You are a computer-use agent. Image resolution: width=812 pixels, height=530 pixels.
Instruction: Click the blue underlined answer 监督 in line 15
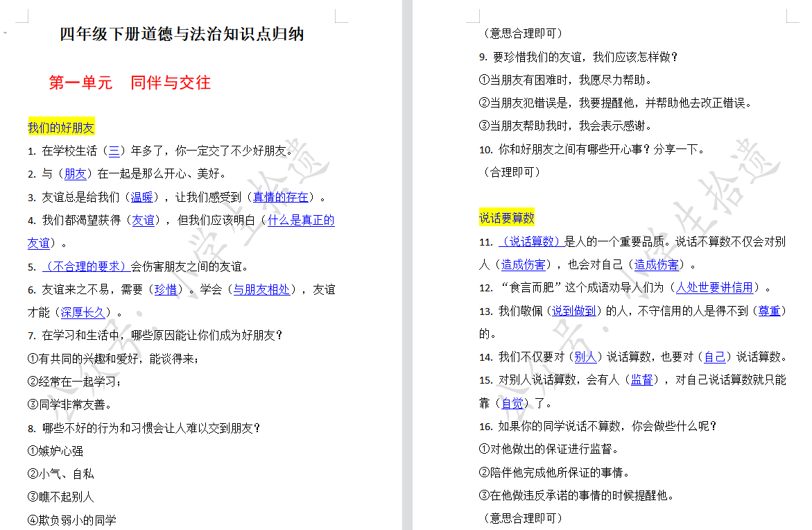[641, 379]
